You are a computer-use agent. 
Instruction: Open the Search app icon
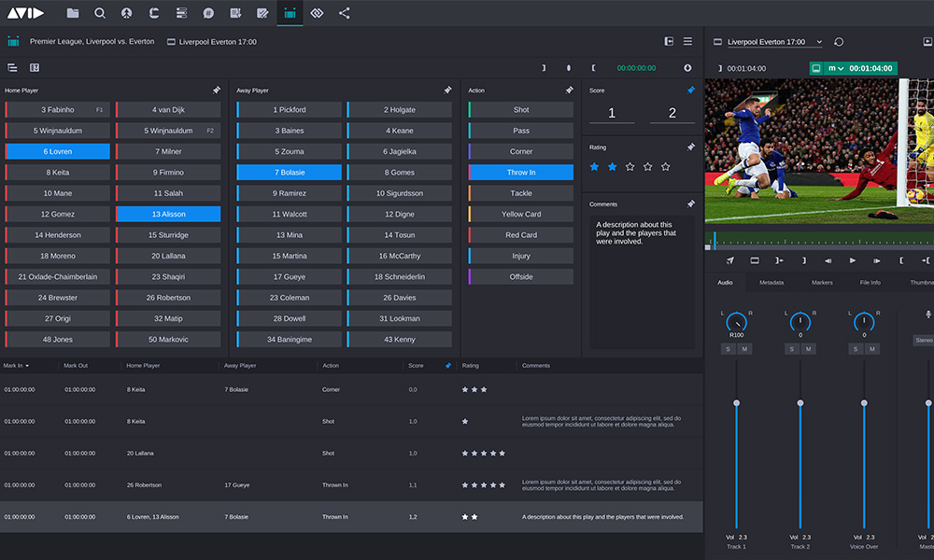(x=100, y=13)
